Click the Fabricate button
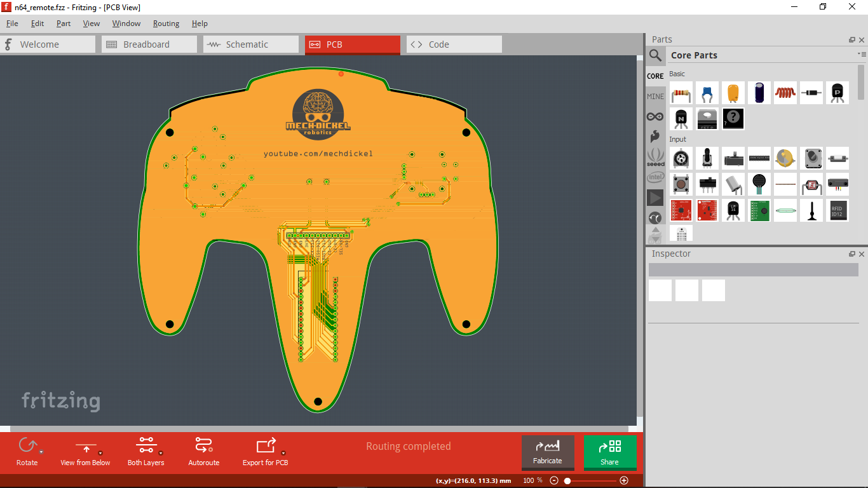The image size is (868, 488). point(548,452)
